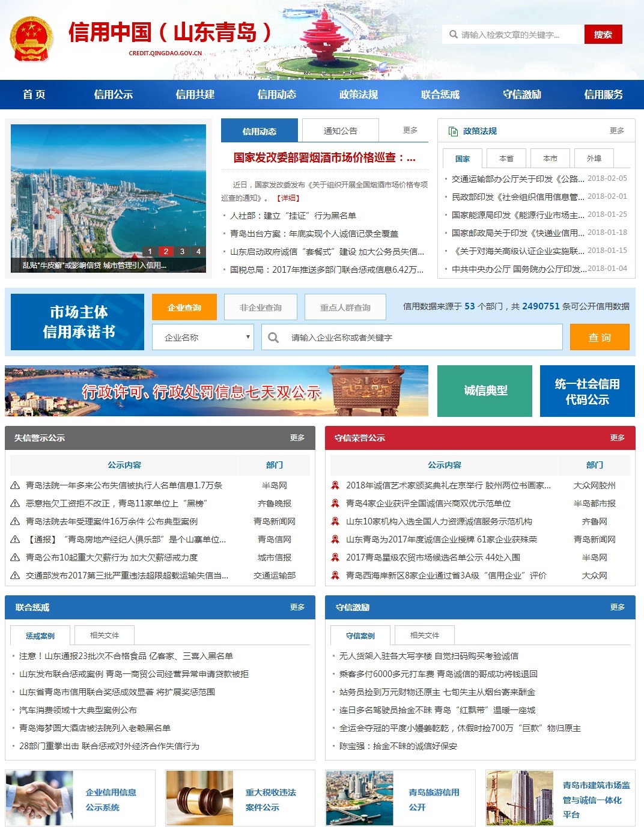The image size is (644, 832).
Task: Click the magnifier icon in header search
Action: [453, 35]
